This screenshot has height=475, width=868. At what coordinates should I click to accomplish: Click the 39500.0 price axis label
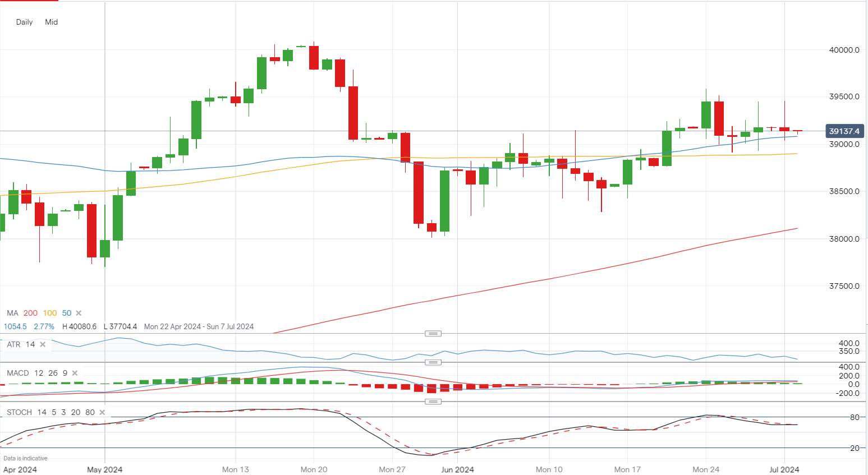(x=844, y=96)
